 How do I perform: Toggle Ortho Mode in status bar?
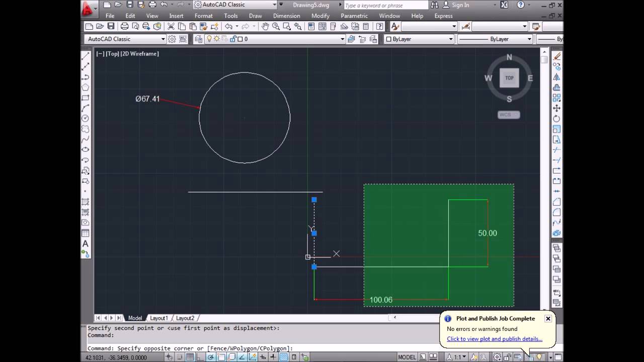tap(200, 357)
